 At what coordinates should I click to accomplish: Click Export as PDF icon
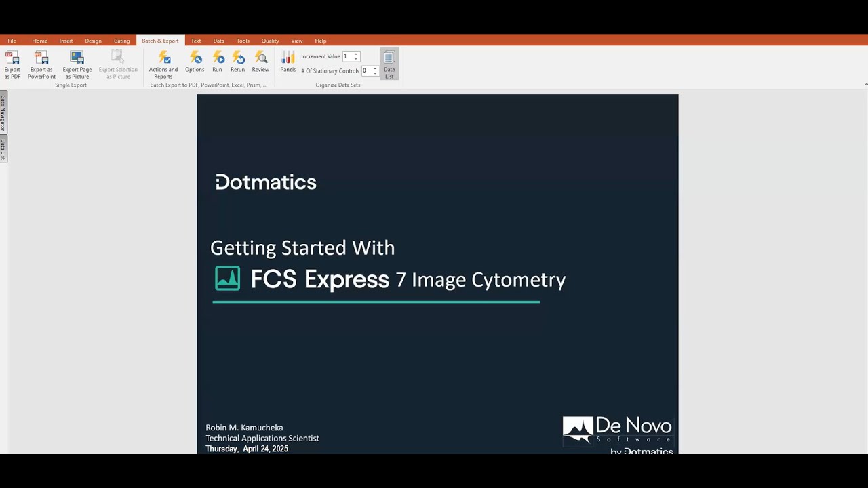12,58
